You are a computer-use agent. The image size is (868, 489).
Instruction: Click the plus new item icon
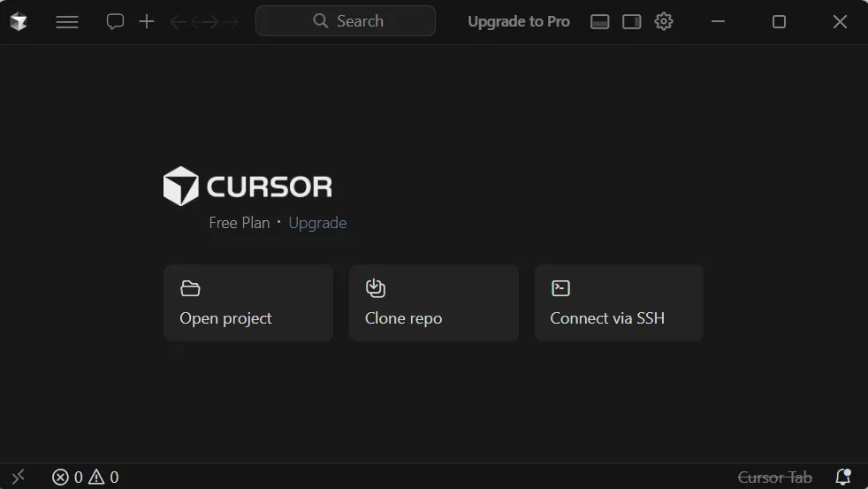(147, 21)
